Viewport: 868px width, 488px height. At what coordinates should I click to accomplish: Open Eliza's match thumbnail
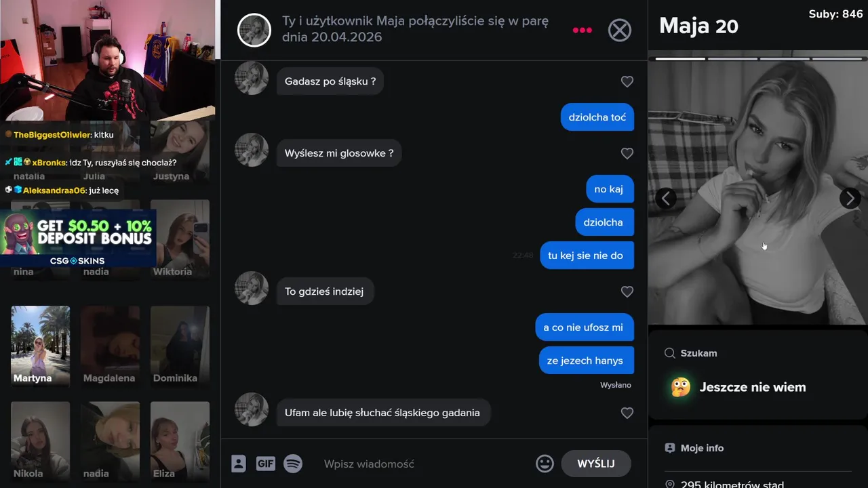pos(180,441)
